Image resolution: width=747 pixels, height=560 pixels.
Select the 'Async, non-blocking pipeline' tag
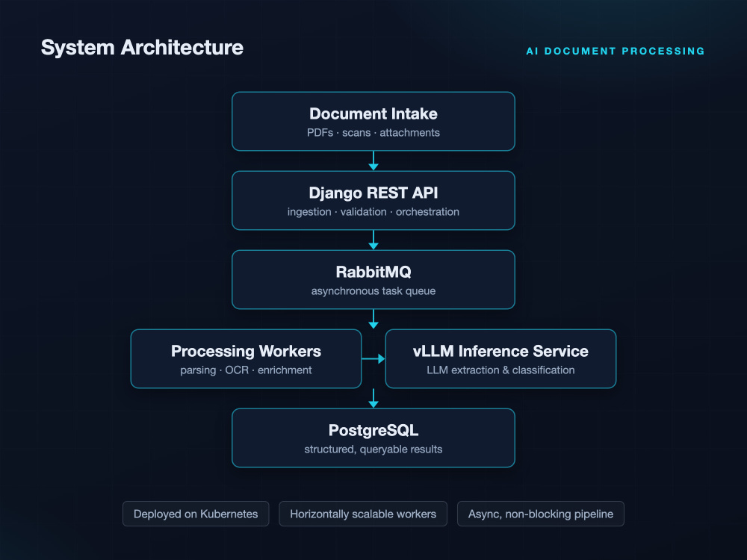coord(541,514)
